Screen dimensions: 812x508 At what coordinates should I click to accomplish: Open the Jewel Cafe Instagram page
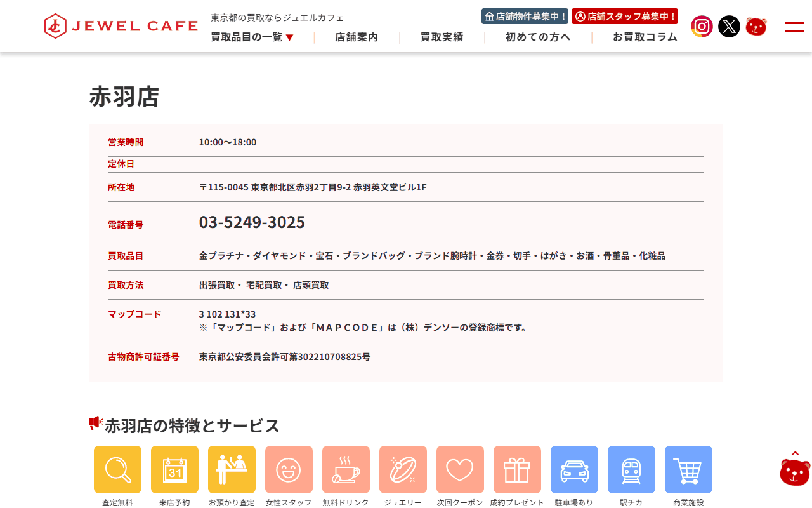pyautogui.click(x=702, y=27)
